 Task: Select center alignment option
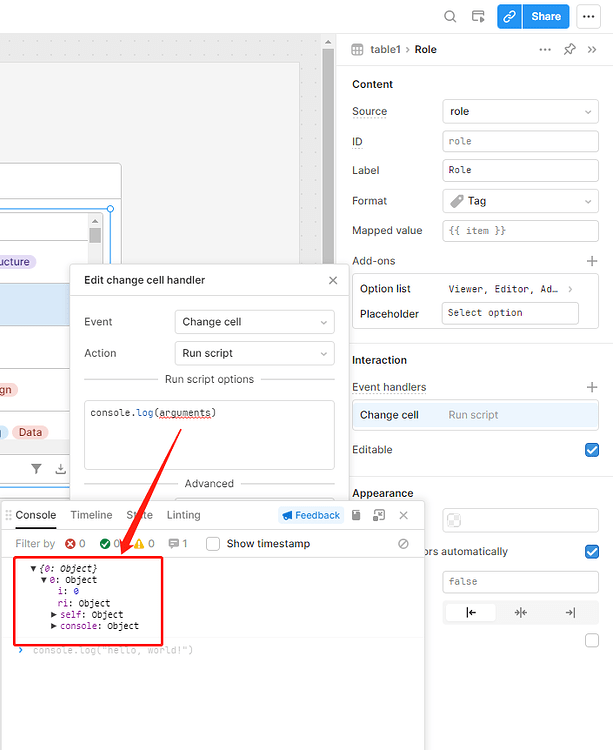click(x=520, y=613)
